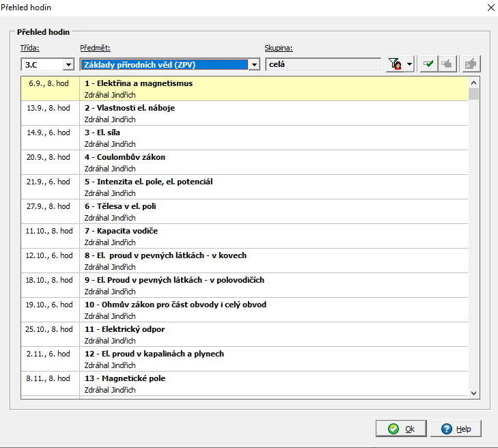Viewport: 498px width, 448px height.
Task: Click the rightmost hand toolbar icon
Action: pyautogui.click(x=471, y=64)
